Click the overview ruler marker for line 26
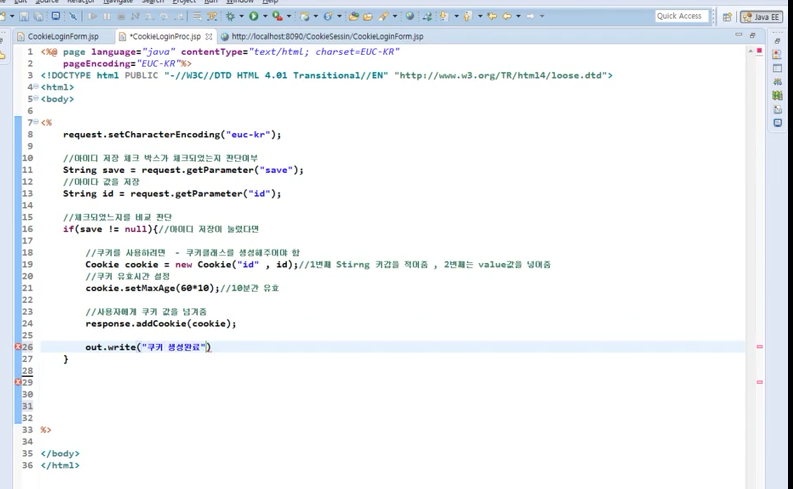Screen dimensions: 793x489 (x=759, y=347)
